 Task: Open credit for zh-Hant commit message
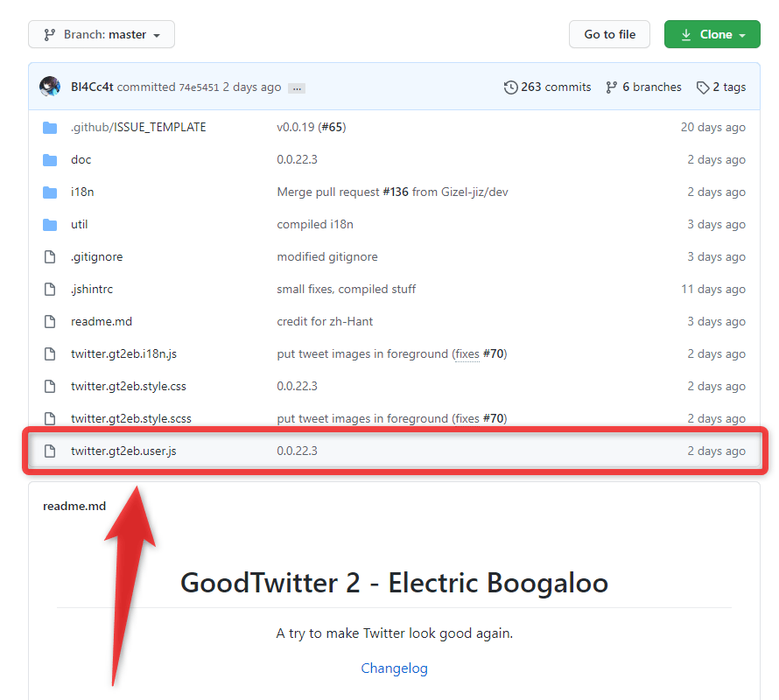tap(325, 321)
